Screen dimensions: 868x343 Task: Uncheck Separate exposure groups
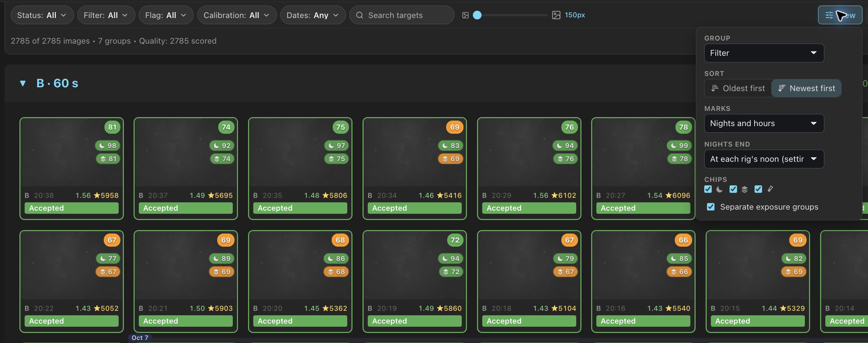tap(711, 207)
